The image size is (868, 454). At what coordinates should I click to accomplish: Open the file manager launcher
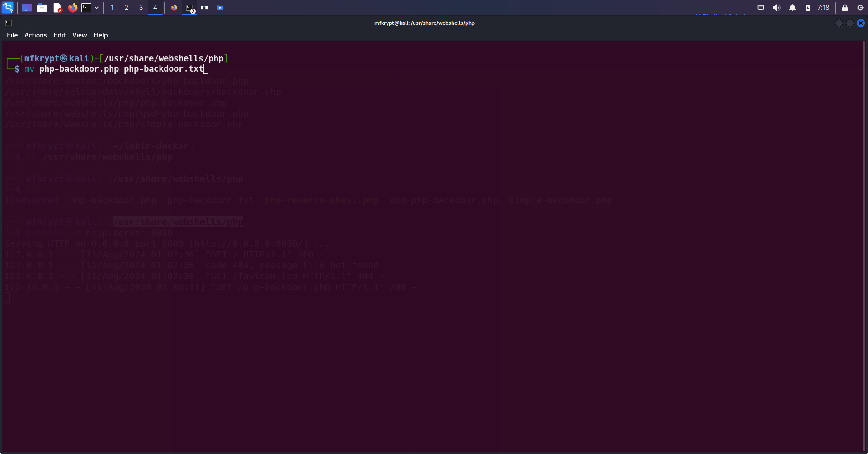[42, 8]
